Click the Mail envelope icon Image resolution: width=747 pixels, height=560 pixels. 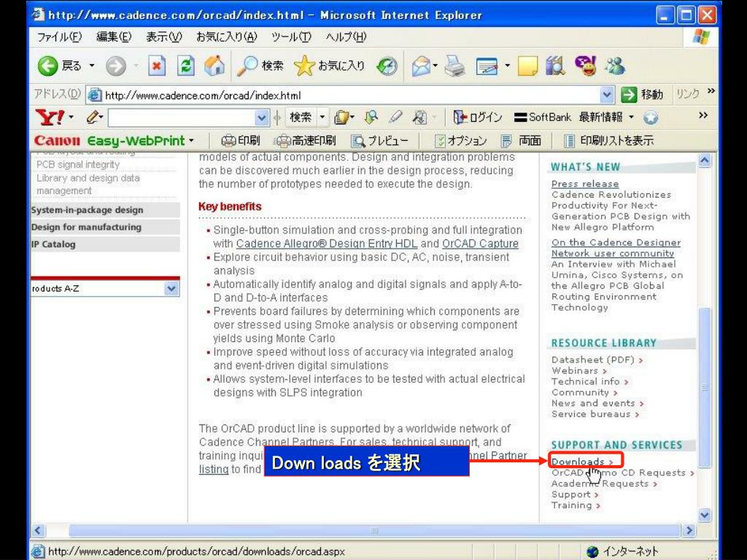tap(421, 66)
